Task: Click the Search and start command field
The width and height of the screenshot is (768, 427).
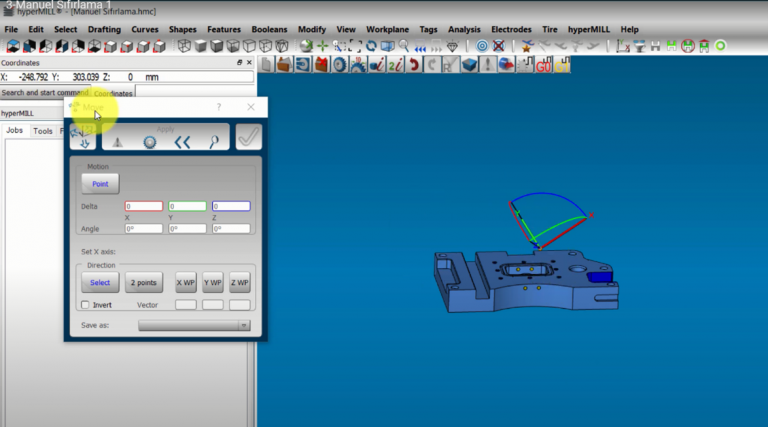Action: pos(45,93)
